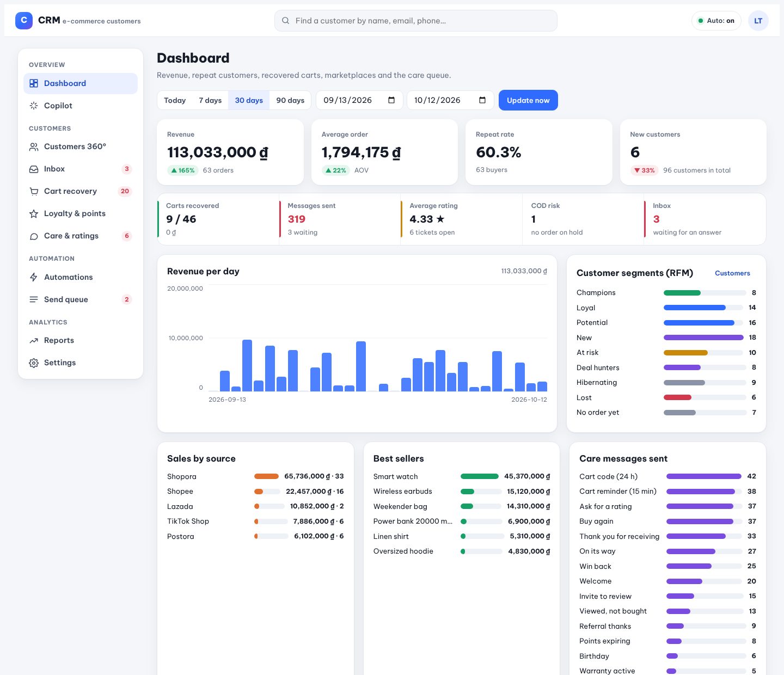Click the Reports trend line icon

(x=34, y=340)
